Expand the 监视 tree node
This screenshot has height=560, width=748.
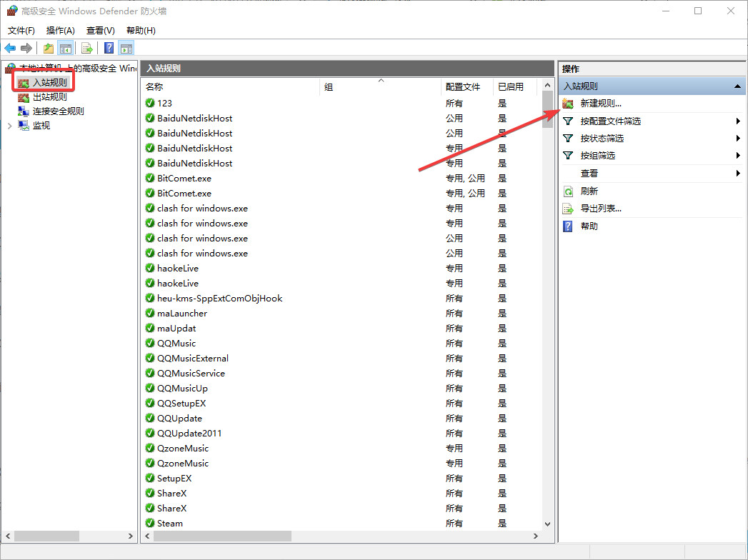pyautogui.click(x=9, y=126)
